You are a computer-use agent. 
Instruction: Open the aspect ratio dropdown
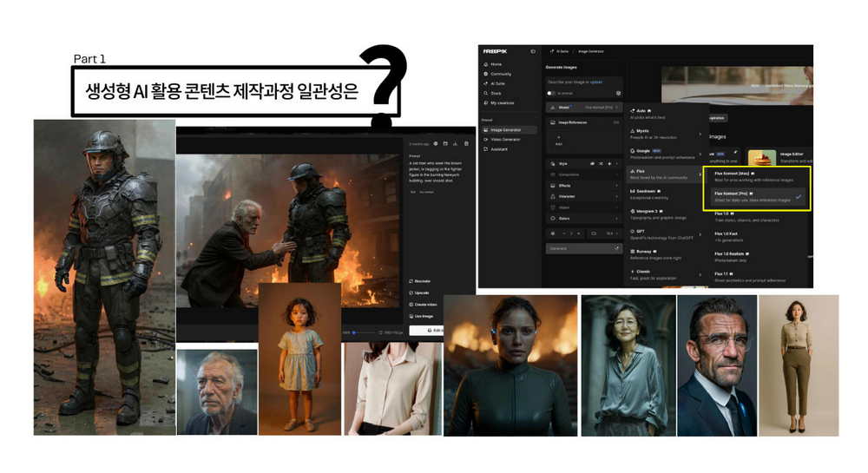(x=604, y=233)
